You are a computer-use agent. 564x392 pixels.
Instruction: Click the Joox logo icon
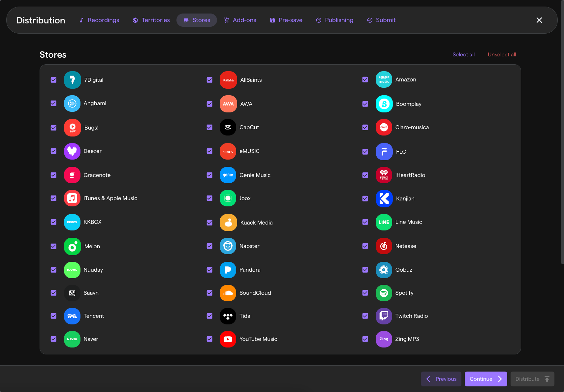(228, 198)
